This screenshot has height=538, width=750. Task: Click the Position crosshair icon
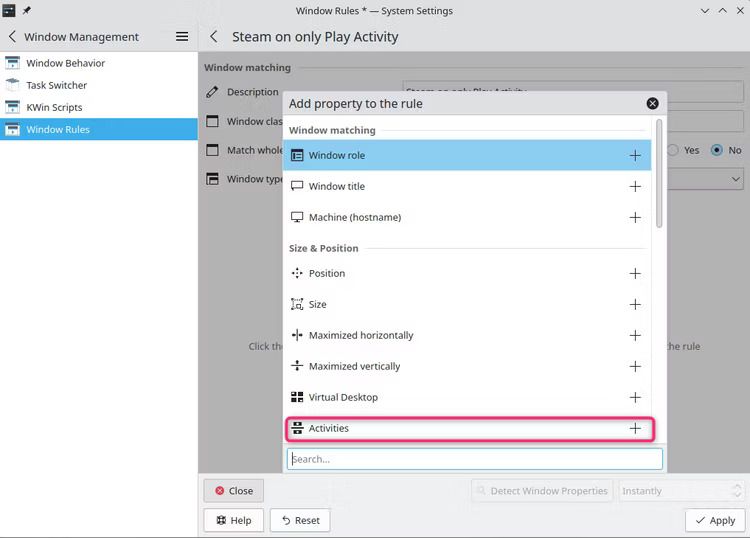[297, 273]
